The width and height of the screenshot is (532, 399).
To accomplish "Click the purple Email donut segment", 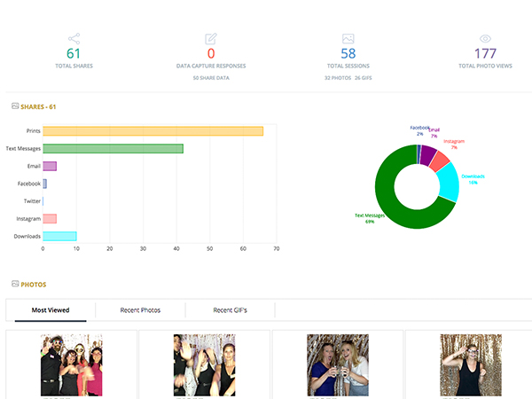I will [427, 155].
